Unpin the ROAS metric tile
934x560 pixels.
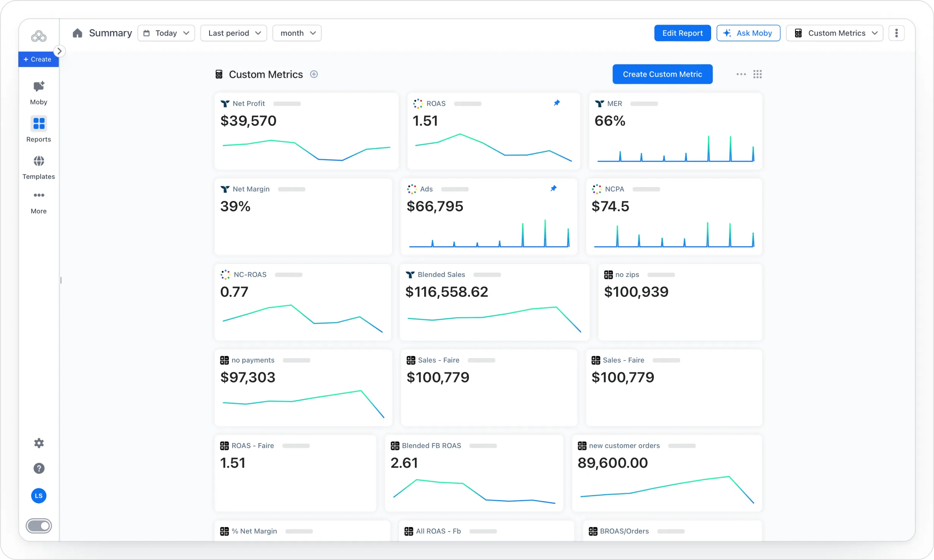(557, 103)
